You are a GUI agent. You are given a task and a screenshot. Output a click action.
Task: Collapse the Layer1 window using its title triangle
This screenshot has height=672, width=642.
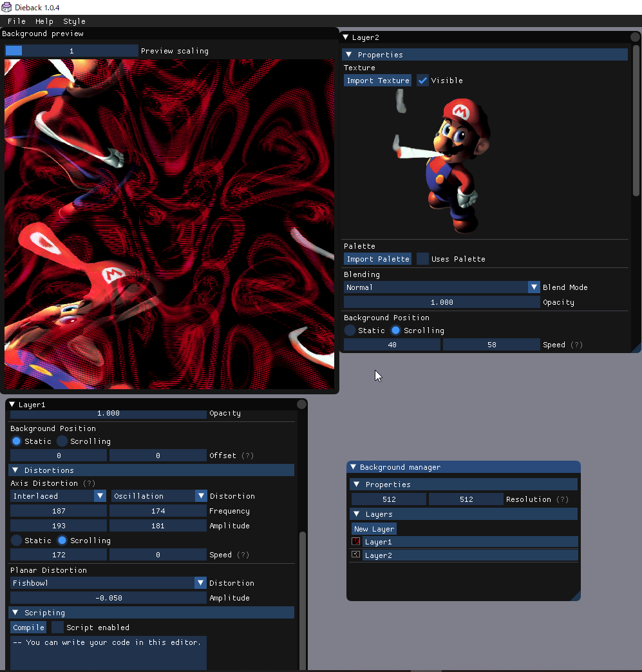[x=12, y=405]
